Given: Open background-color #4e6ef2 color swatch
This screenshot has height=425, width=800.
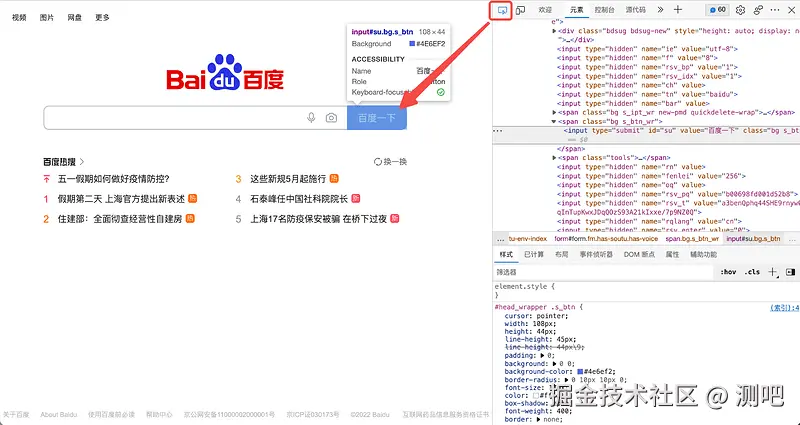Looking at the screenshot, I should (580, 371).
